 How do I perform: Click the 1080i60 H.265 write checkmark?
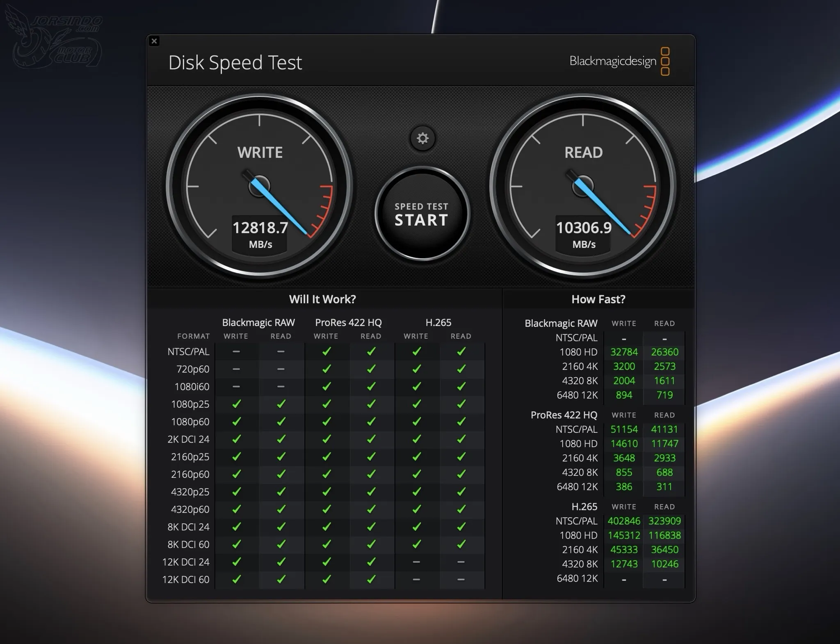[417, 386]
